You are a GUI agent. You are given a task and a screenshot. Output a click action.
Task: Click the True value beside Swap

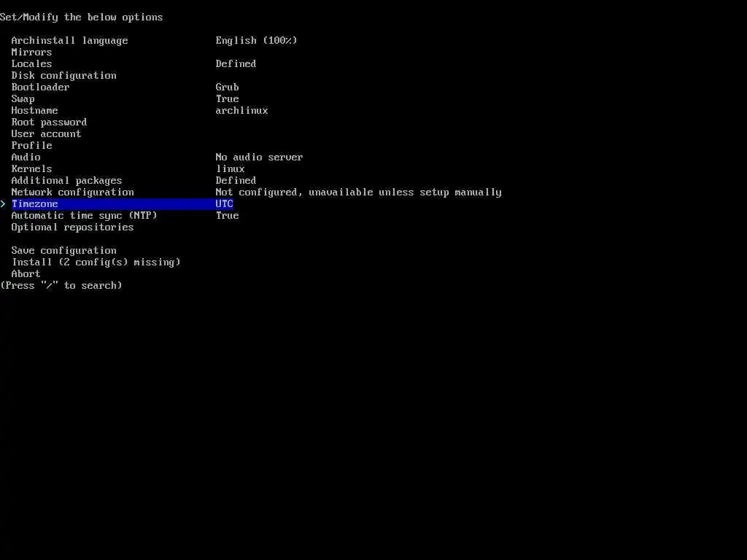coord(228,99)
